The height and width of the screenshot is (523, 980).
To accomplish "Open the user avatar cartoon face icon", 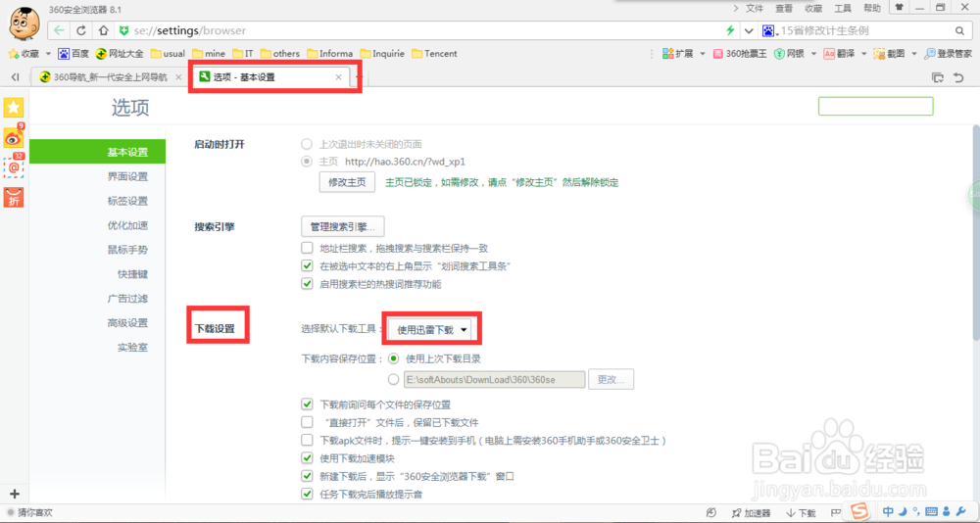I will click(24, 24).
